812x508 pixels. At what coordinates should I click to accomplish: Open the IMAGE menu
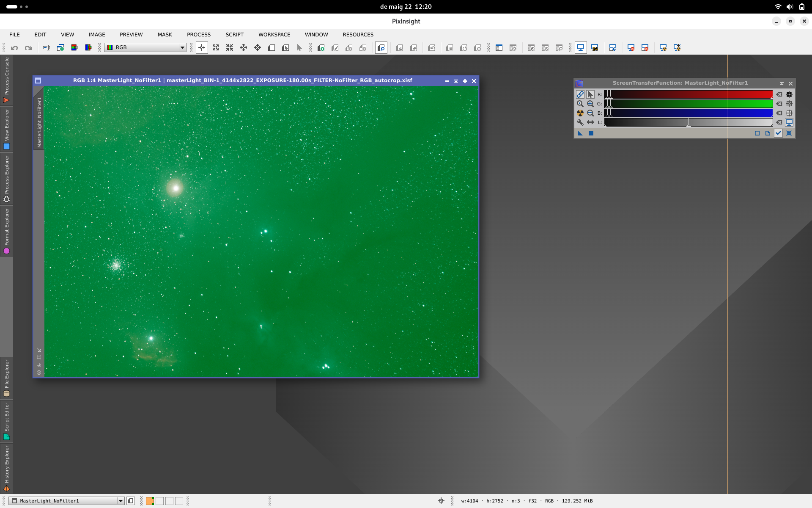(x=97, y=35)
